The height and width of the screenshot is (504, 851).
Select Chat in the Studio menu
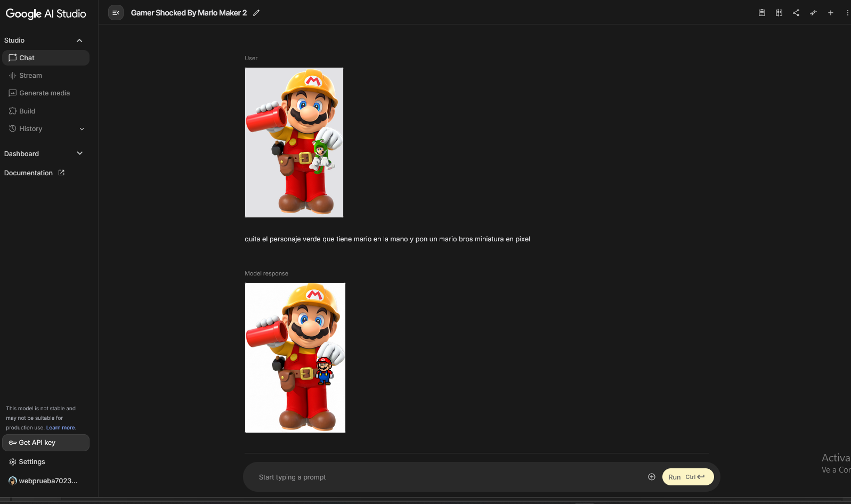pyautogui.click(x=46, y=58)
